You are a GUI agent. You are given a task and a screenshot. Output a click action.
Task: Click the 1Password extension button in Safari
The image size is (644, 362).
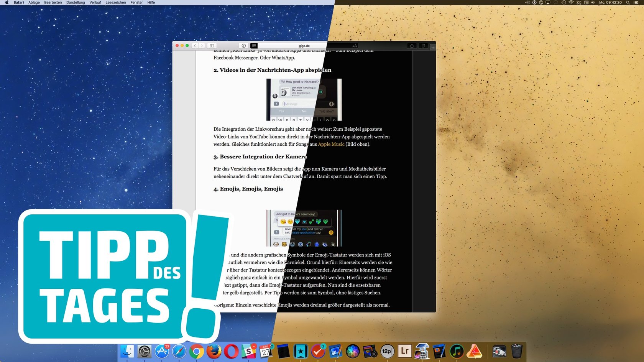tap(243, 46)
